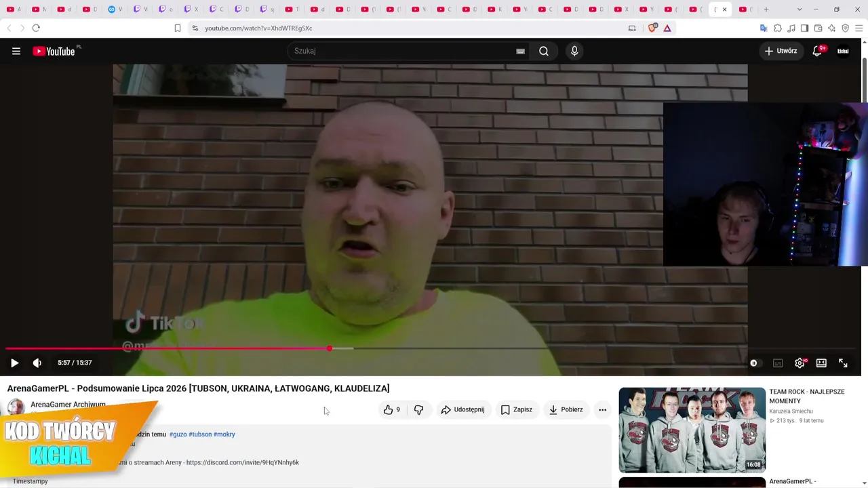This screenshot has height=488, width=868.
Task: Go forward in browser history
Action: [22, 28]
